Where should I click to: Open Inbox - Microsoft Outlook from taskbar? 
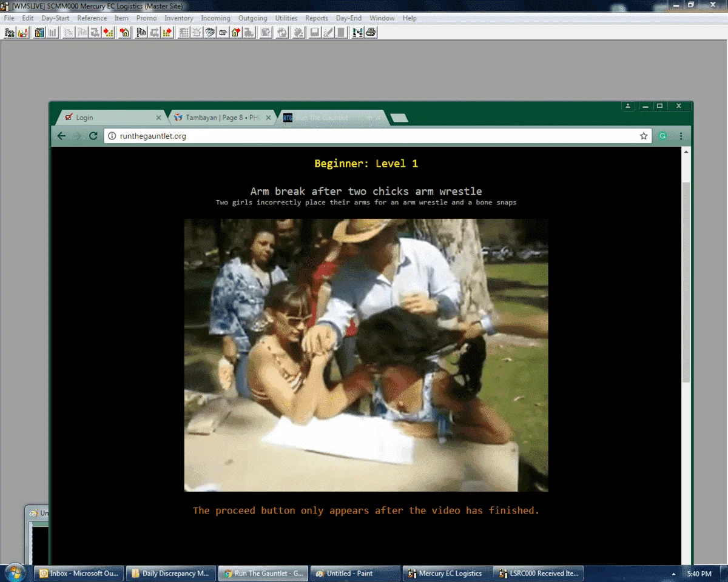click(79, 573)
